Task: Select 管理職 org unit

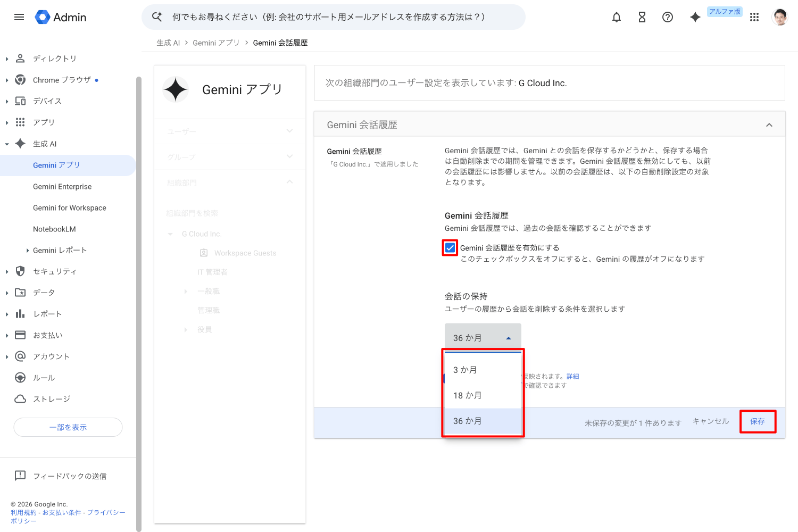Action: pos(209,311)
